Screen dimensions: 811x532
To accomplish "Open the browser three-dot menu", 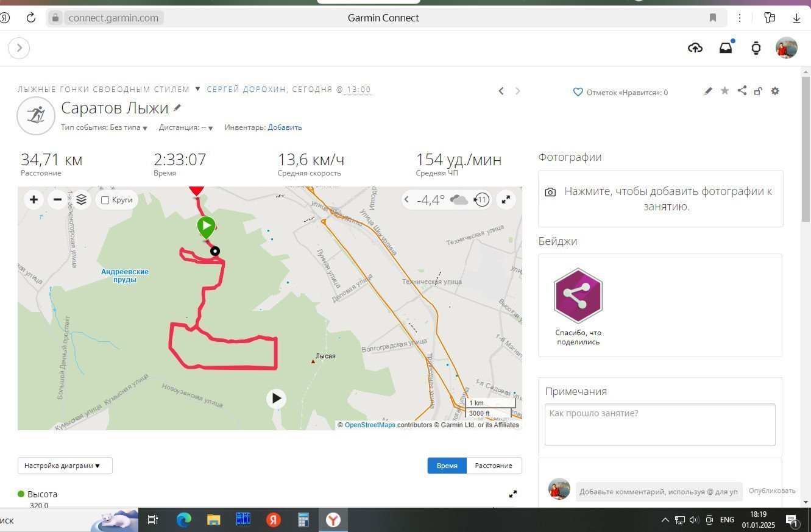I will (740, 18).
